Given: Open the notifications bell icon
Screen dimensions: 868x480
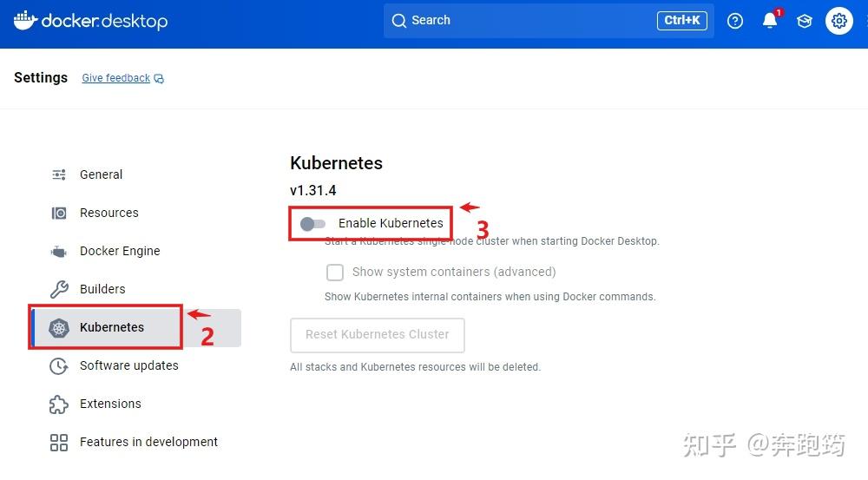Looking at the screenshot, I should tap(769, 21).
